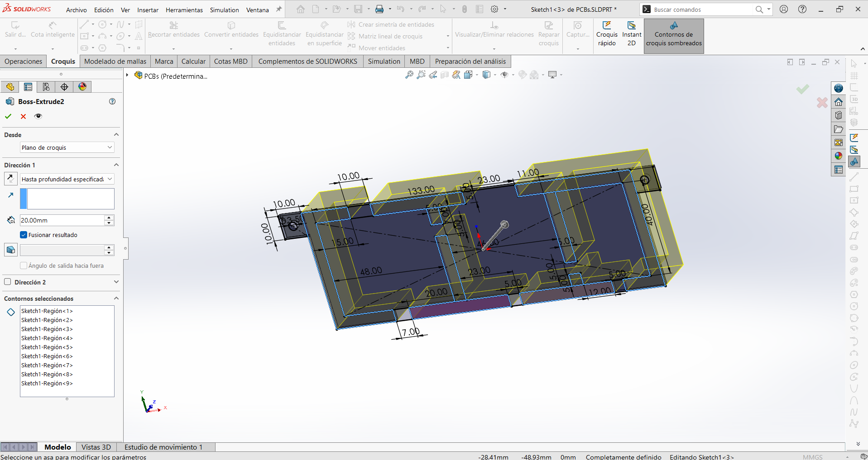
Task: Open the Insertar menu
Action: [148, 9]
